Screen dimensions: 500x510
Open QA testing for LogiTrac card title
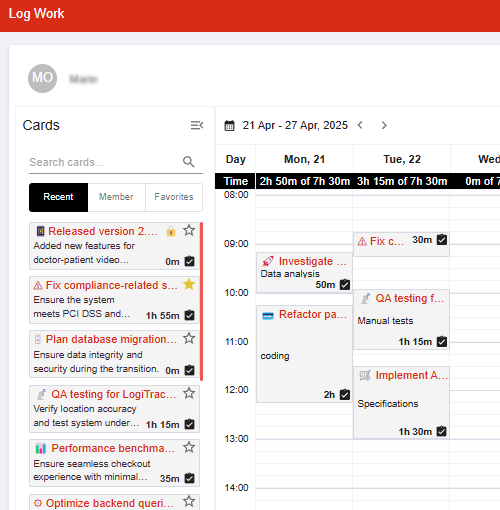(x=113, y=394)
